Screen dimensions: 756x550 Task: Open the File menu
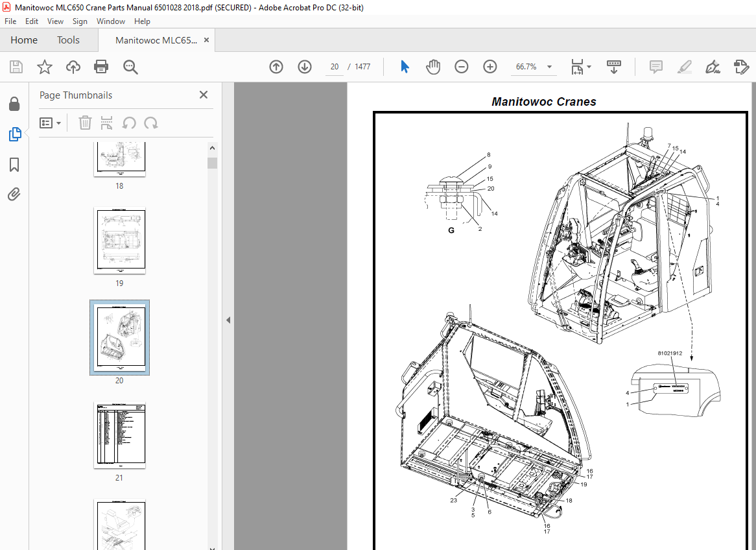point(10,21)
